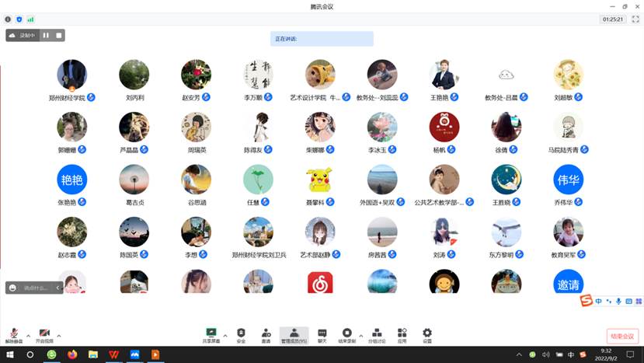Open the Security (安全) options
Image resolution: width=644 pixels, height=363 pixels.
(x=241, y=333)
